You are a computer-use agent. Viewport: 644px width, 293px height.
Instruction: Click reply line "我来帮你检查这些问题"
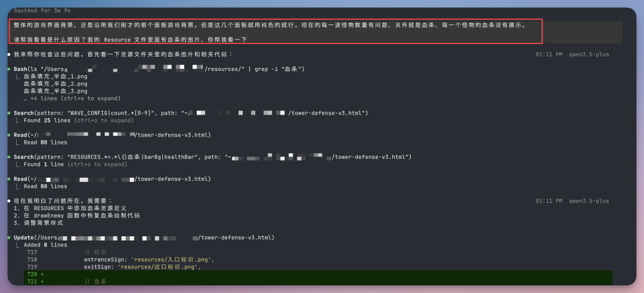[123, 54]
